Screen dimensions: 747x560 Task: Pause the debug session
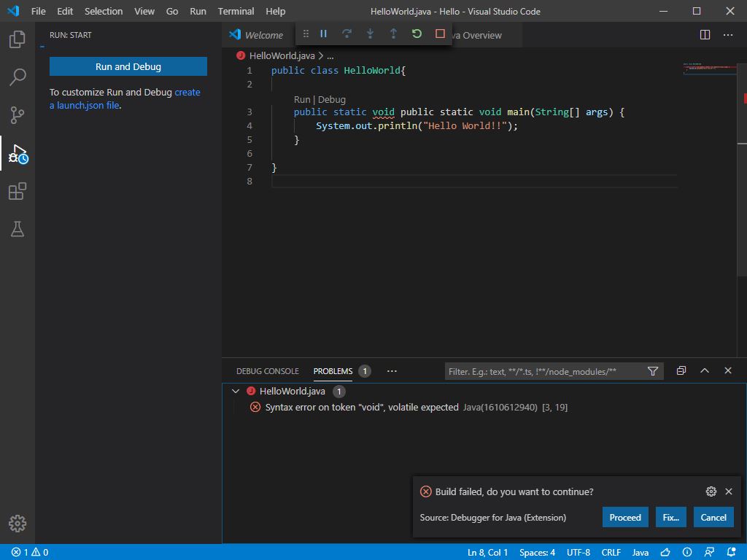pos(323,34)
